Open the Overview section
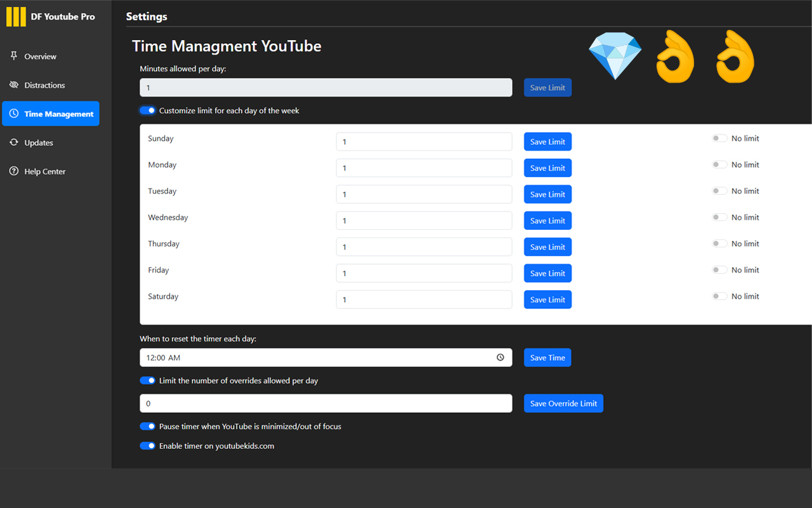The image size is (812, 508). pyautogui.click(x=50, y=57)
